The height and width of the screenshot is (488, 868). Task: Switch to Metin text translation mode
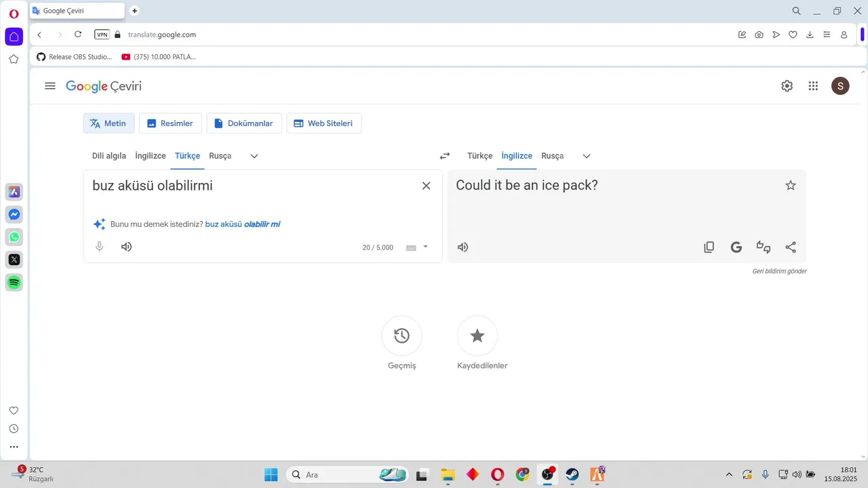tap(108, 123)
